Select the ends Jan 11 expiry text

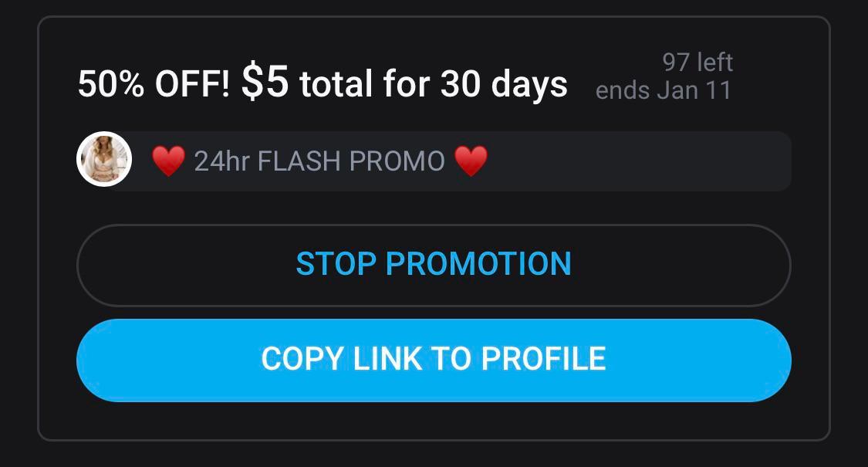click(664, 90)
